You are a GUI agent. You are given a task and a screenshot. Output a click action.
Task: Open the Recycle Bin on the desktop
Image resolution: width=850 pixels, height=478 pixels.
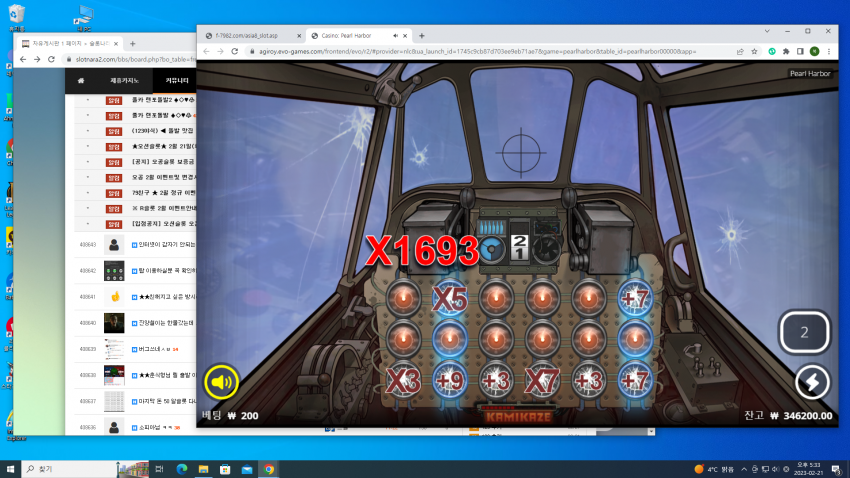coord(17,17)
